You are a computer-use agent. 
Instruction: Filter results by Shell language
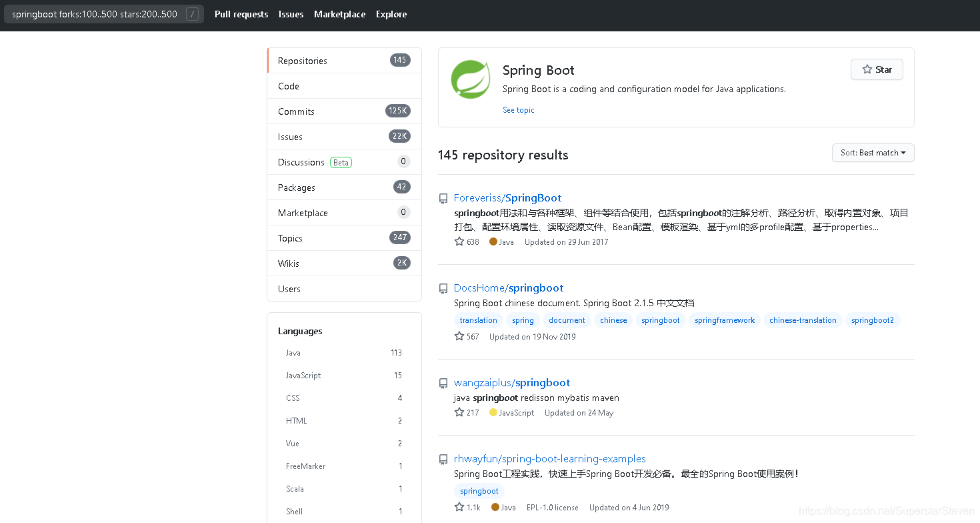tap(344, 512)
